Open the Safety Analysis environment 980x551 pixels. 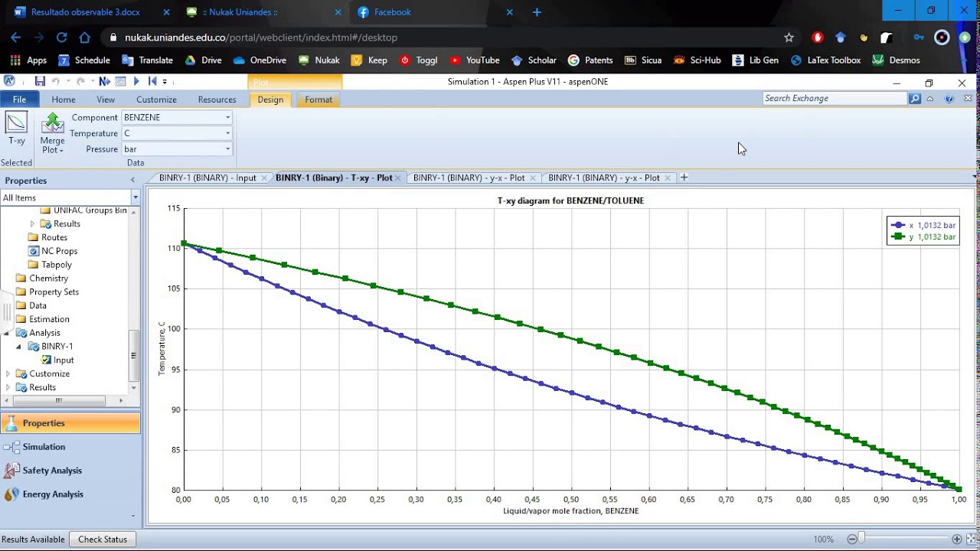(x=70, y=471)
